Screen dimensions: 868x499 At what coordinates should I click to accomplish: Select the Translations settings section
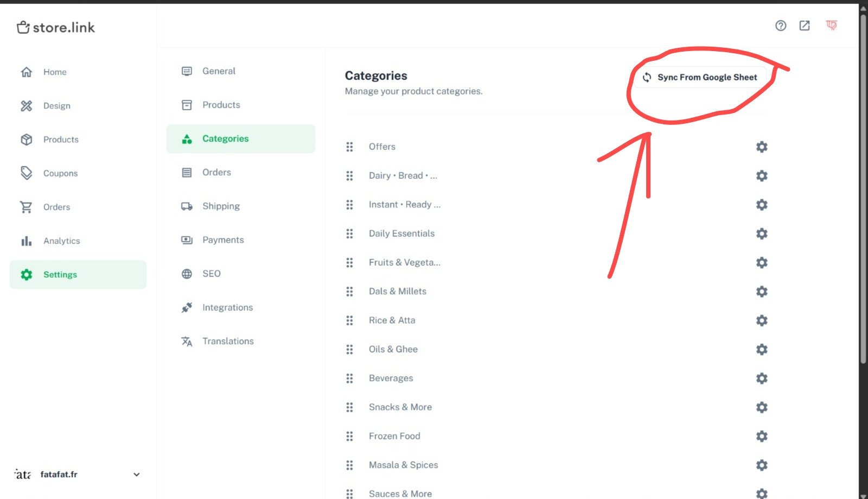point(228,341)
